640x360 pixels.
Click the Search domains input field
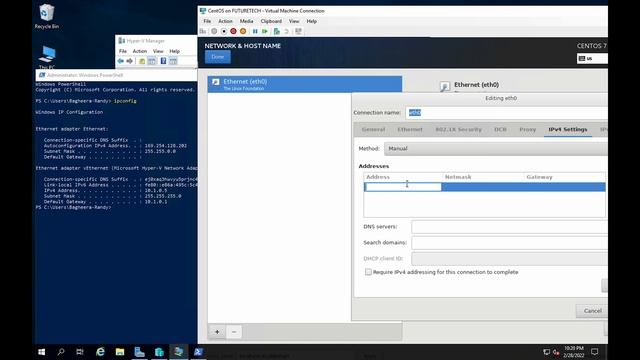[509, 243]
